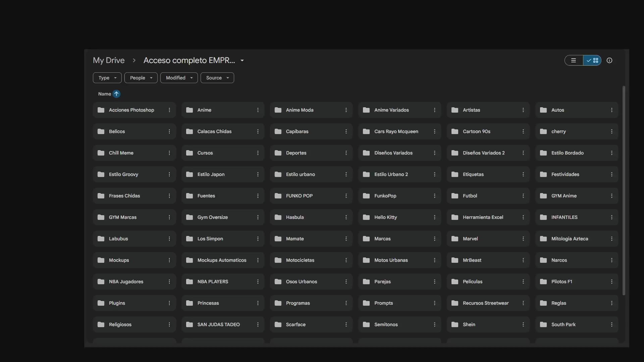The width and height of the screenshot is (644, 362).
Task: Open the Source filter dropdown
Action: click(217, 78)
